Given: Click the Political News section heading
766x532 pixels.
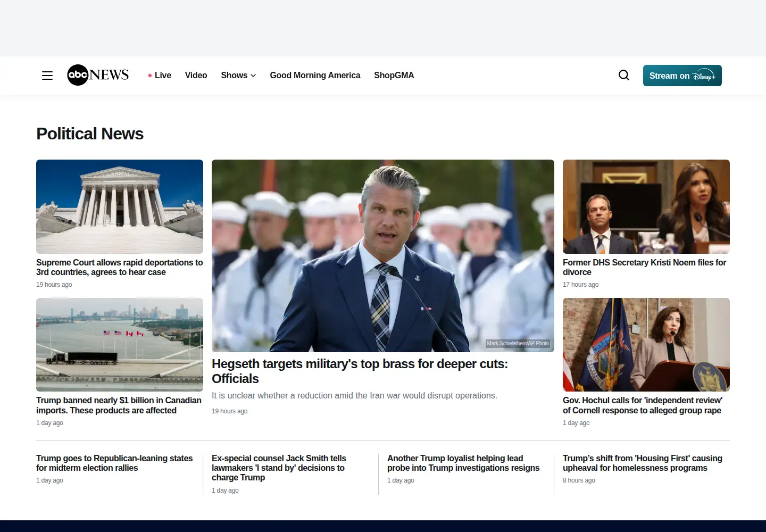Looking at the screenshot, I should [90, 134].
